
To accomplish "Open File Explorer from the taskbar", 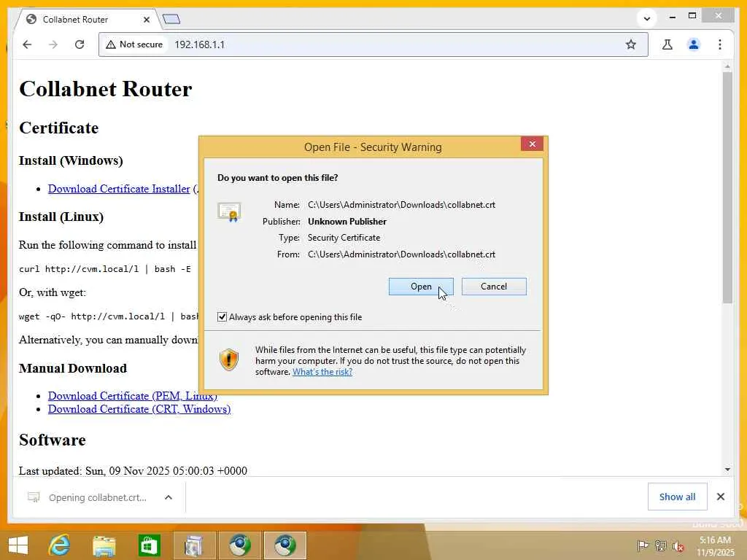I will [x=104, y=545].
